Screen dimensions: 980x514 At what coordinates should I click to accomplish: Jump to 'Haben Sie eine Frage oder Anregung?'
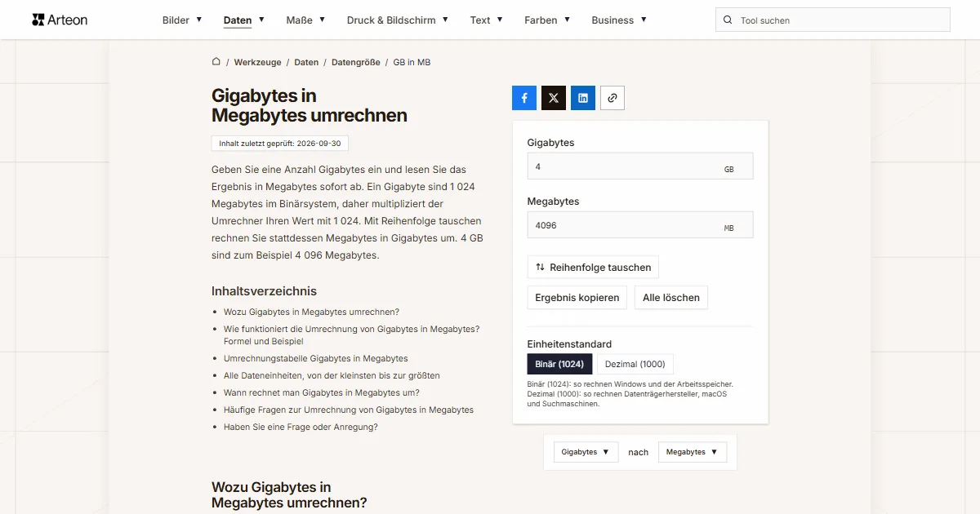pyautogui.click(x=301, y=427)
